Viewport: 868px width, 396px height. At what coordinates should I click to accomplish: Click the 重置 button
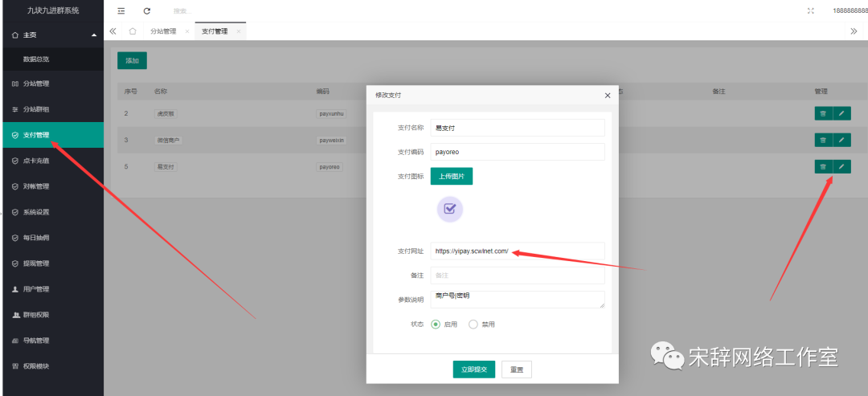coord(517,369)
